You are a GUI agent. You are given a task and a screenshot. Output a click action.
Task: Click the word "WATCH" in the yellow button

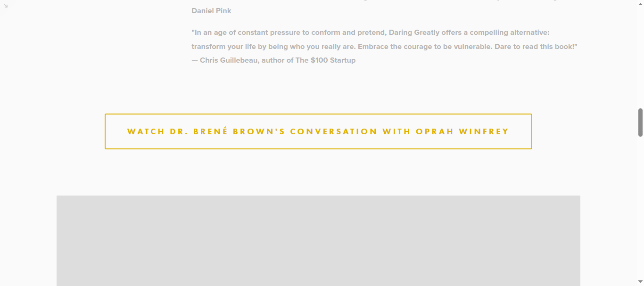pos(146,131)
